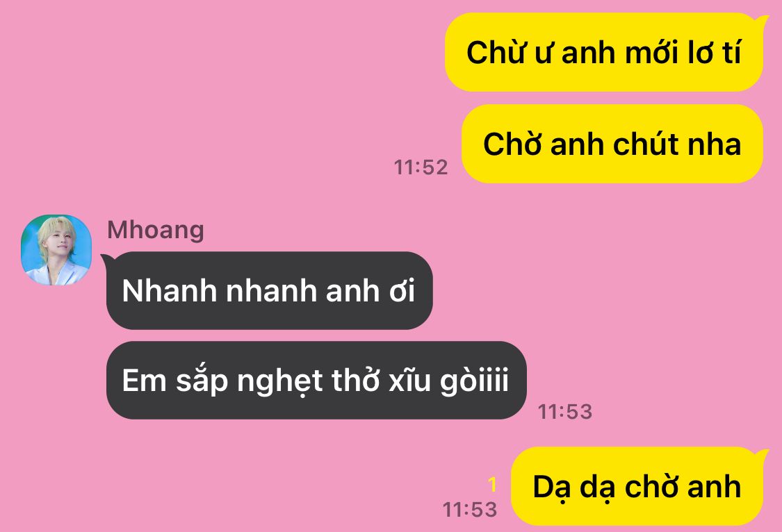This screenshot has height=532, width=782.
Task: Click the word 'Dạ' in the last yellow bubble
Action: click(x=552, y=488)
